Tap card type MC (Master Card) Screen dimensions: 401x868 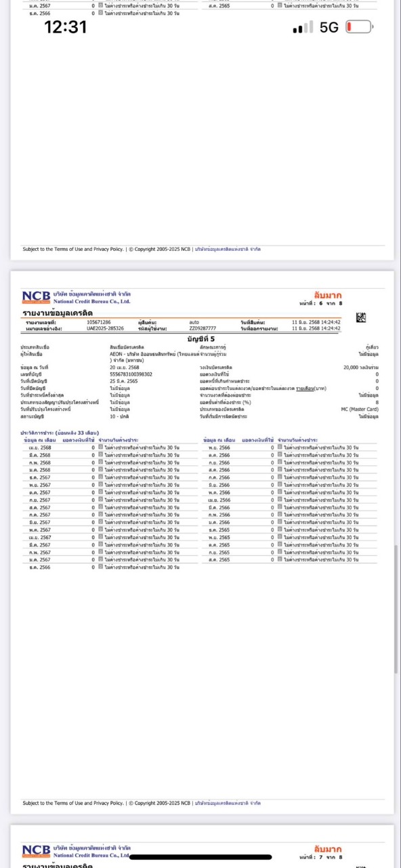pos(360,409)
